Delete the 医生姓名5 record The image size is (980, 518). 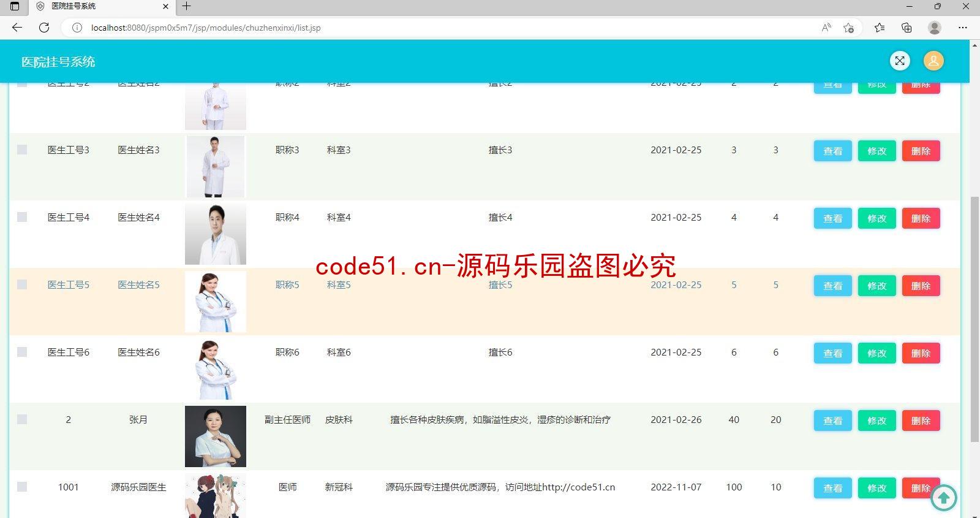[x=921, y=286]
